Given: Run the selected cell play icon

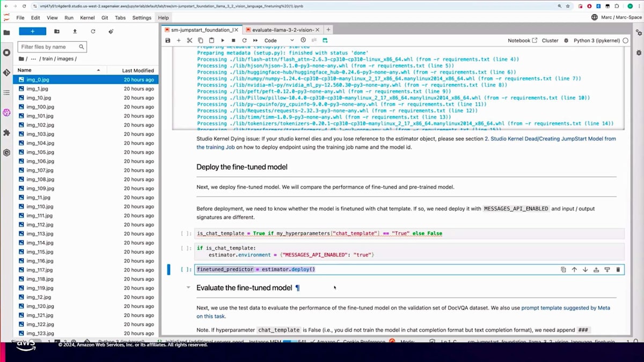Looking at the screenshot, I should (x=223, y=40).
